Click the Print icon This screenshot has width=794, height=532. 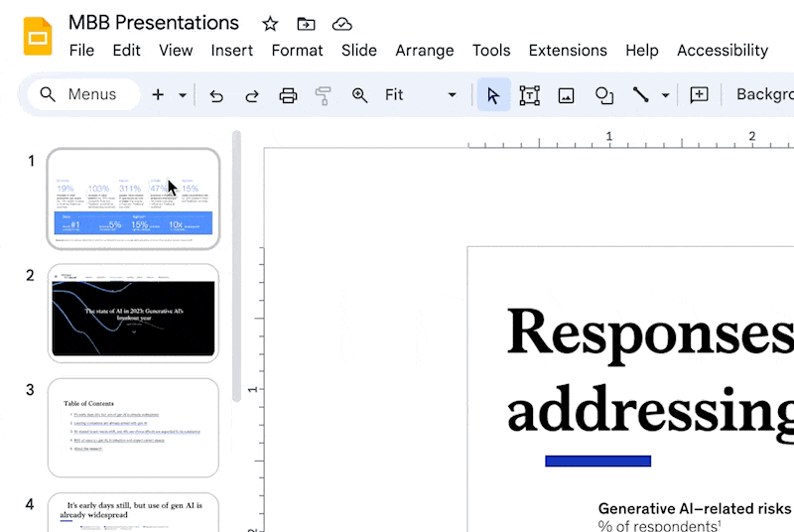tap(288, 95)
